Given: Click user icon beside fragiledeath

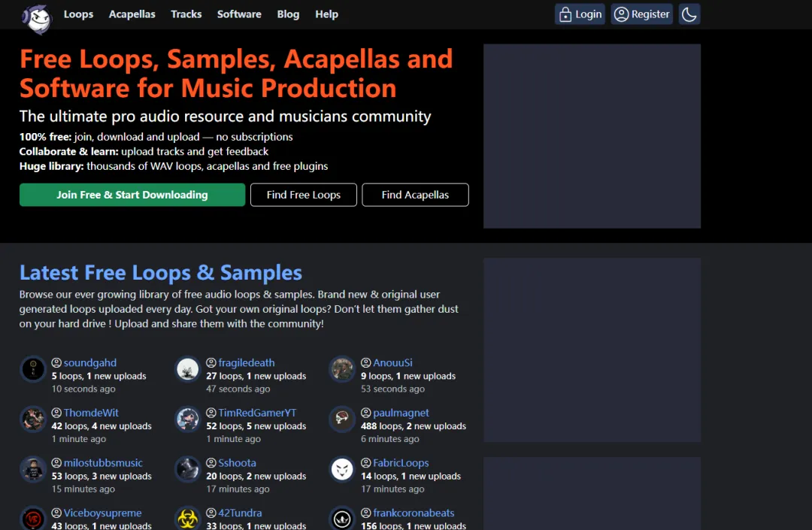Looking at the screenshot, I should point(211,363).
